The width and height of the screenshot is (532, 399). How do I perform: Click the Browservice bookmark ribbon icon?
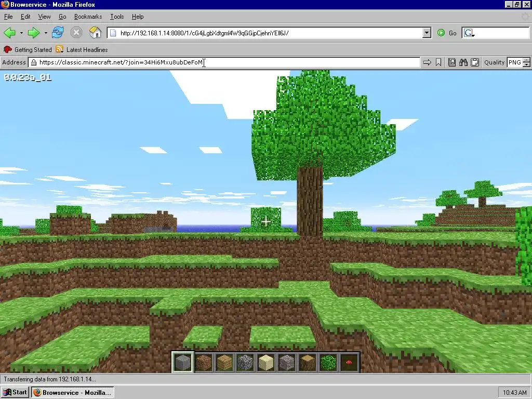click(438, 62)
